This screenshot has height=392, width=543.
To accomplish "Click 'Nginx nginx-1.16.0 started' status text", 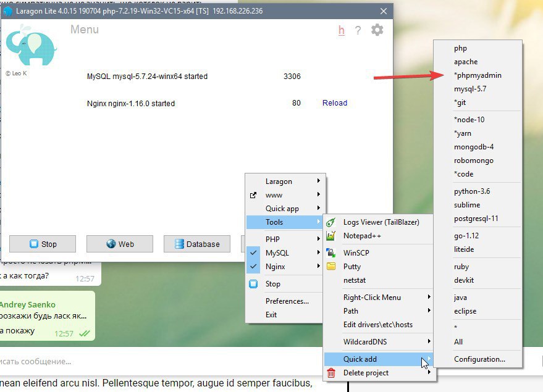I will (x=131, y=104).
